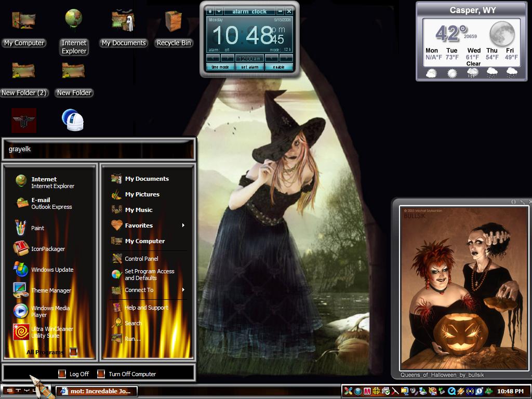Open the alarm clock dropdown arrow menu
Viewport: 532px width, 399px height.
219,11
